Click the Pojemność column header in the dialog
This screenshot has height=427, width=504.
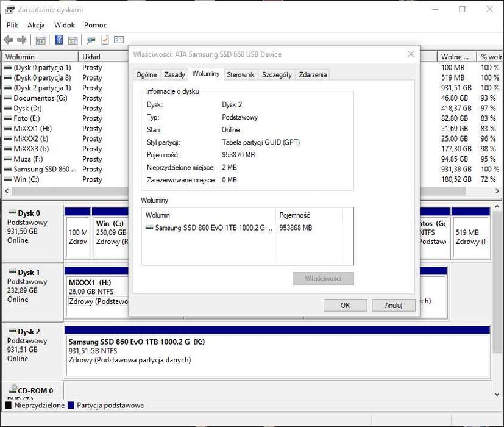(x=309, y=215)
